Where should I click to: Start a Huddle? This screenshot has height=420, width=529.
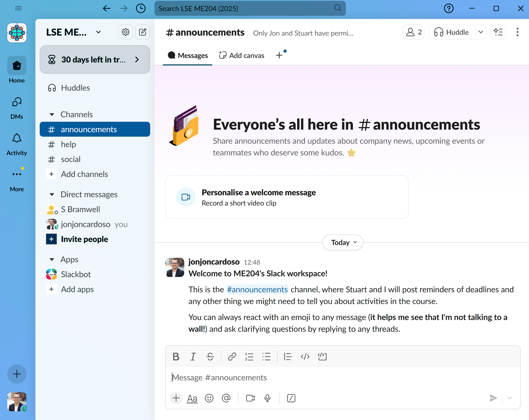tap(452, 32)
